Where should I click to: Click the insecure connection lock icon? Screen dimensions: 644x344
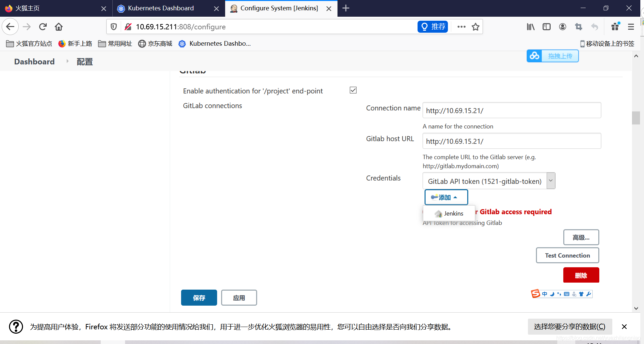tap(128, 27)
